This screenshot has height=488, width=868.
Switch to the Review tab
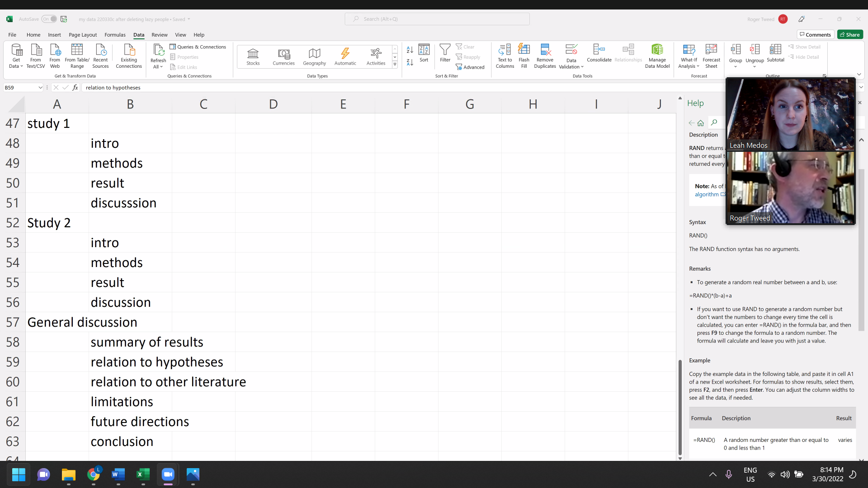click(159, 35)
